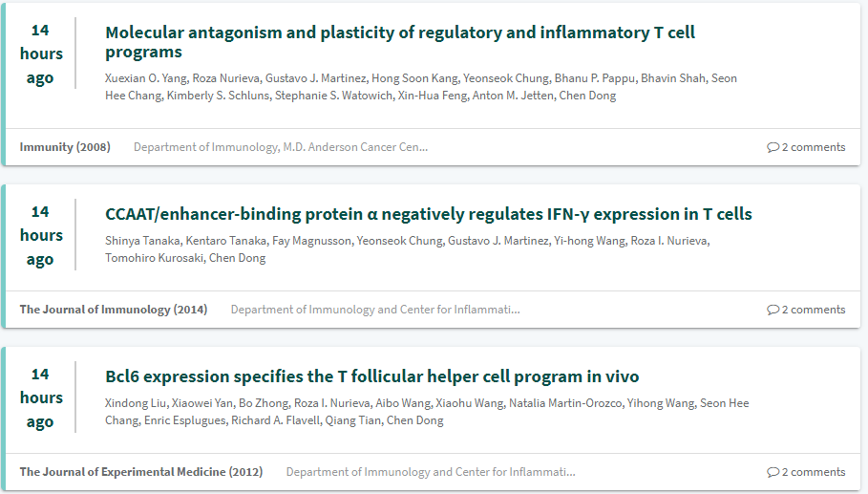Click 'The Journal of Immunology (2014)' label
This screenshot has width=868, height=494.
114,310
